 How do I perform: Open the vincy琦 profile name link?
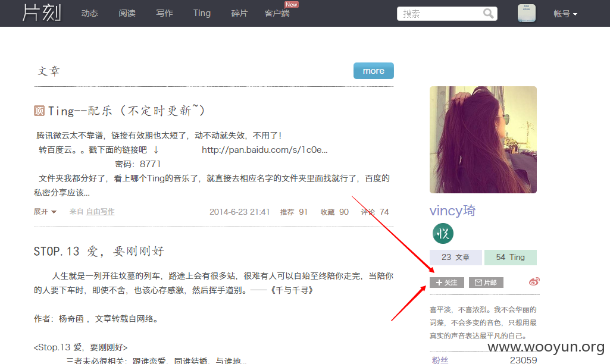click(x=452, y=211)
